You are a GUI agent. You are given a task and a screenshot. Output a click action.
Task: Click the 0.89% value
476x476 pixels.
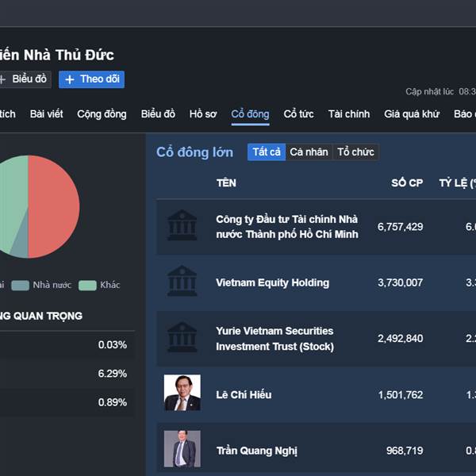pos(113,402)
